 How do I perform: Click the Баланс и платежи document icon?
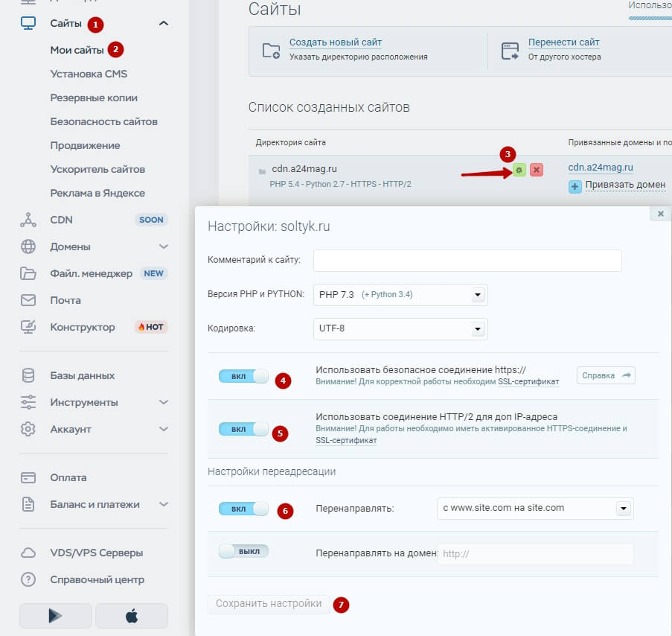(28, 504)
